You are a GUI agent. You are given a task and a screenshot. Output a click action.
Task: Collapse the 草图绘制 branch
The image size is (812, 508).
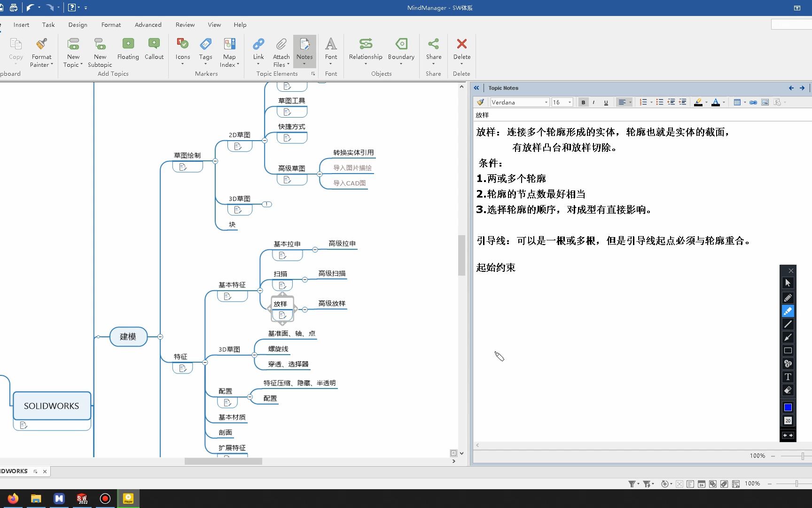pos(215,161)
